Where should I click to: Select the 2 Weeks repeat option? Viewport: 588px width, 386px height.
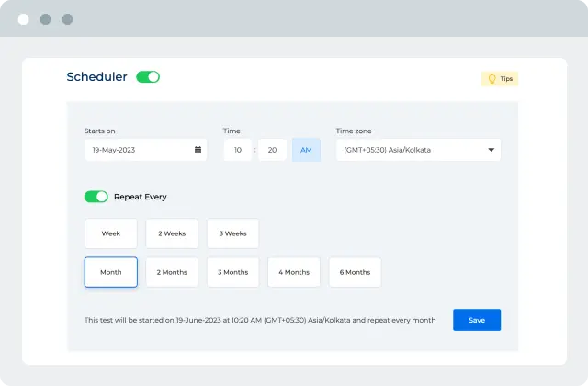(x=172, y=233)
